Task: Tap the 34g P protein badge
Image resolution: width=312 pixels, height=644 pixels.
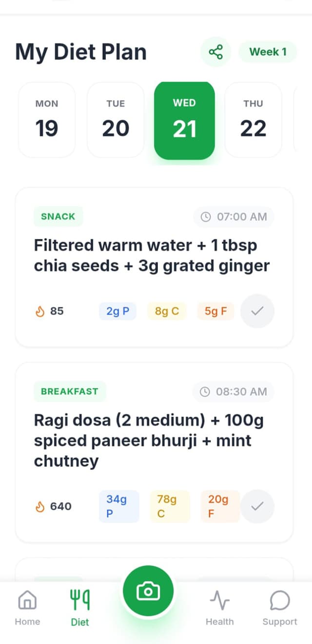Action: 118,506
